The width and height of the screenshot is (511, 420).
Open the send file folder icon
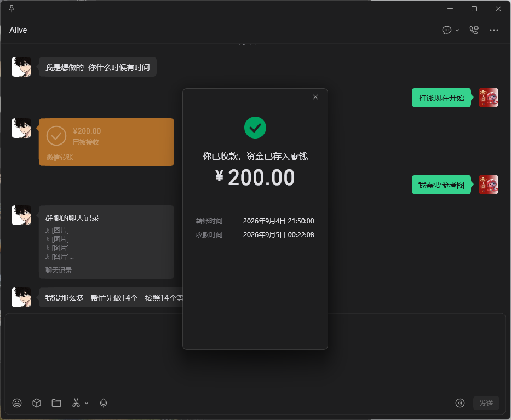coord(56,403)
